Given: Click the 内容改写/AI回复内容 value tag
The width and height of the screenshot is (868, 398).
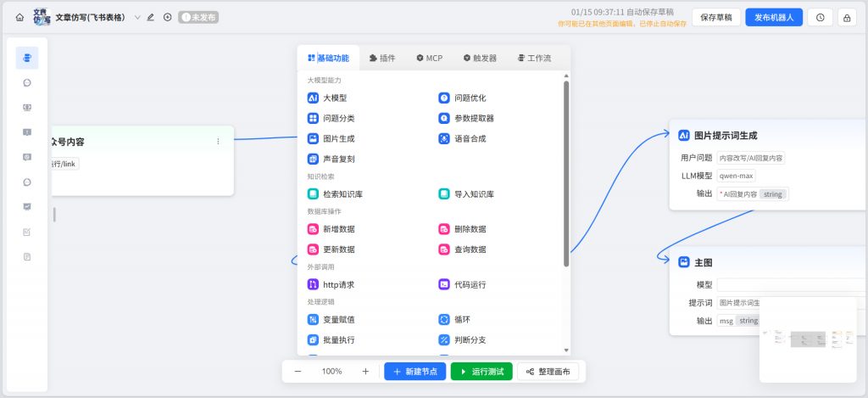Looking at the screenshot, I should point(751,158).
